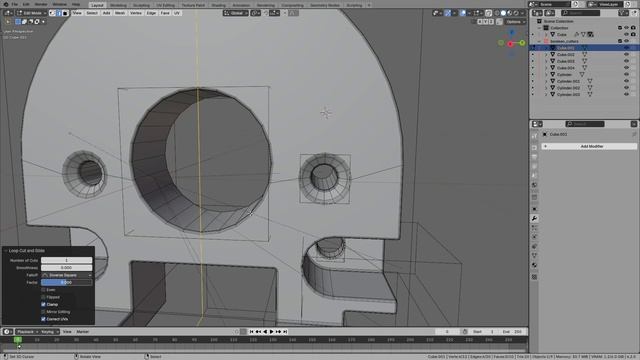
Task: Open the Add menu in viewport header
Action: pos(107,13)
